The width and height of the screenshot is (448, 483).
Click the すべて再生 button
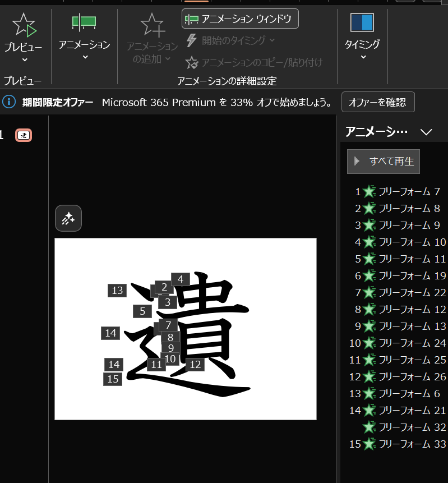point(384,162)
